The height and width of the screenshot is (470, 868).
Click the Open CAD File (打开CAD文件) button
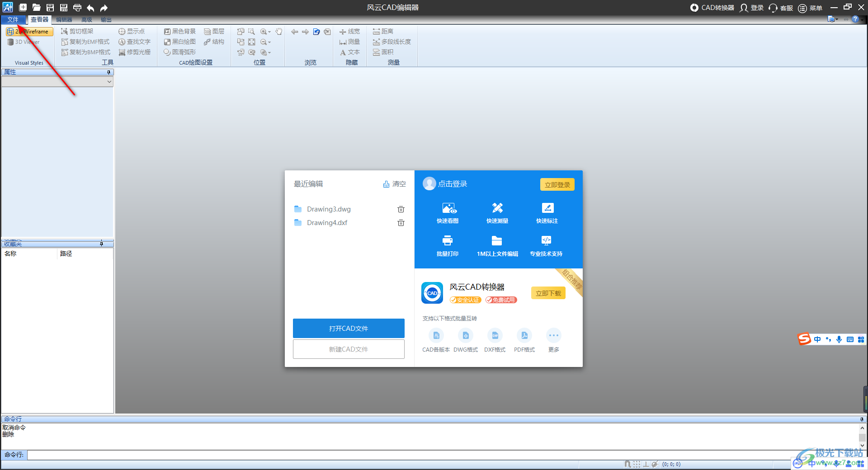click(349, 329)
